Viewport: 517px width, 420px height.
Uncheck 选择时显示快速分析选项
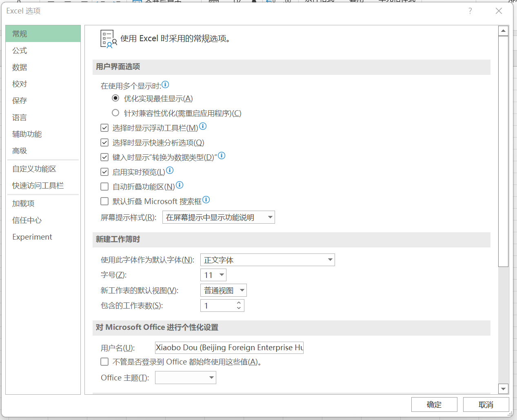[104, 142]
